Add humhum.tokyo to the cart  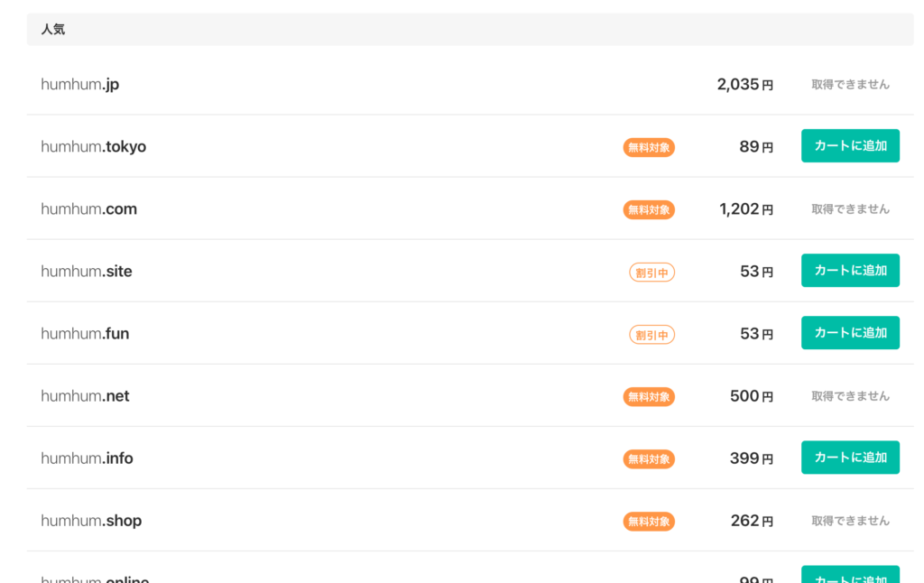pos(850,146)
